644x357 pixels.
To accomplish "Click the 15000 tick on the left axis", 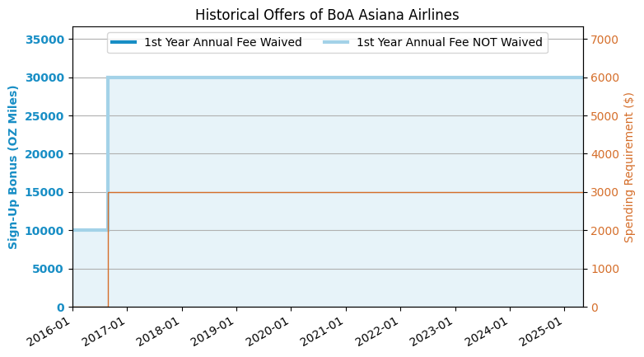I will (46, 192).
